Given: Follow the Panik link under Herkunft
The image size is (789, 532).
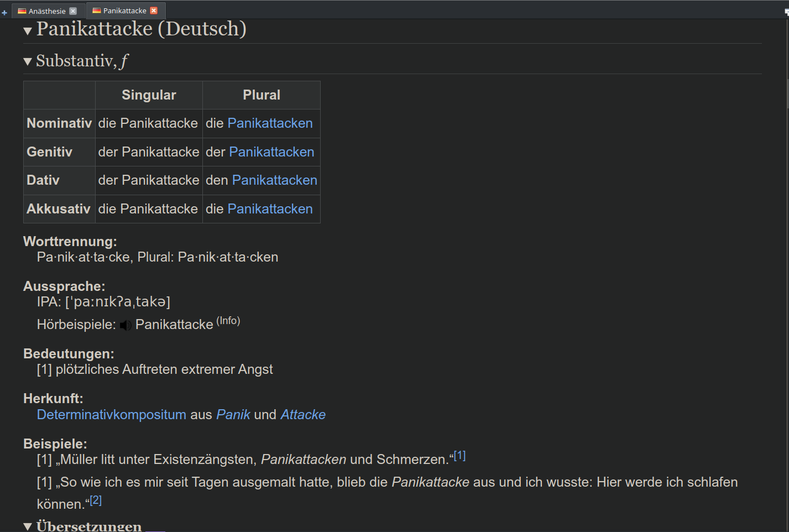Looking at the screenshot, I should (233, 415).
